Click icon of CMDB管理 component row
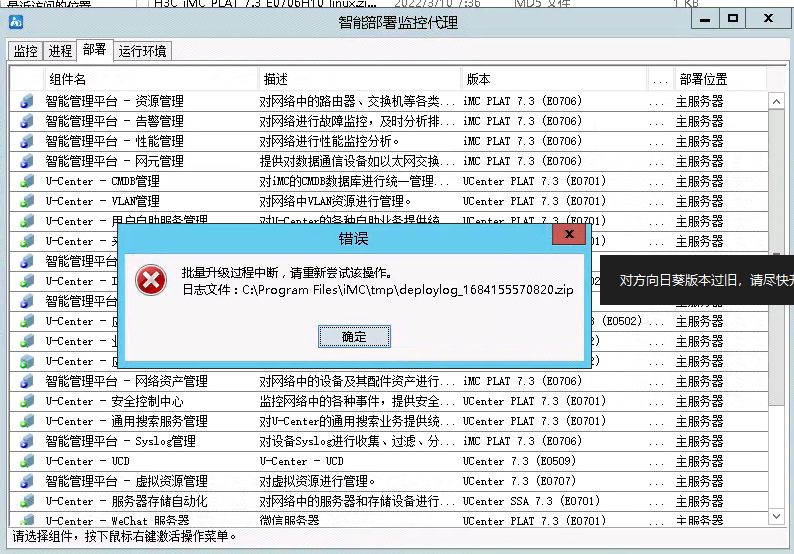 pos(27,181)
